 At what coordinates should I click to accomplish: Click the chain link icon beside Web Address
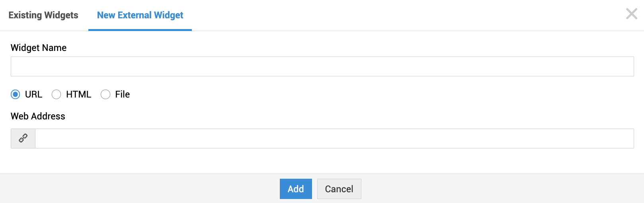tap(23, 139)
